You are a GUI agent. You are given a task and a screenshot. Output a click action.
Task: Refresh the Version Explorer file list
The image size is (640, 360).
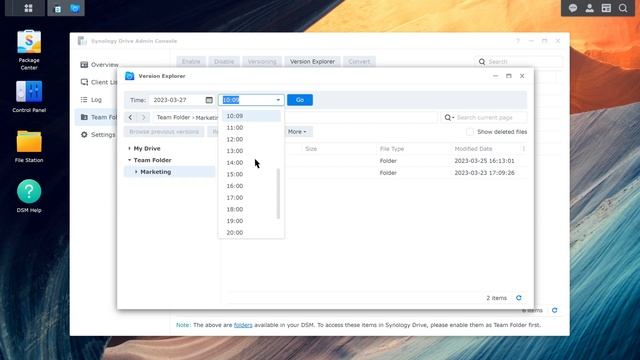pos(519,298)
